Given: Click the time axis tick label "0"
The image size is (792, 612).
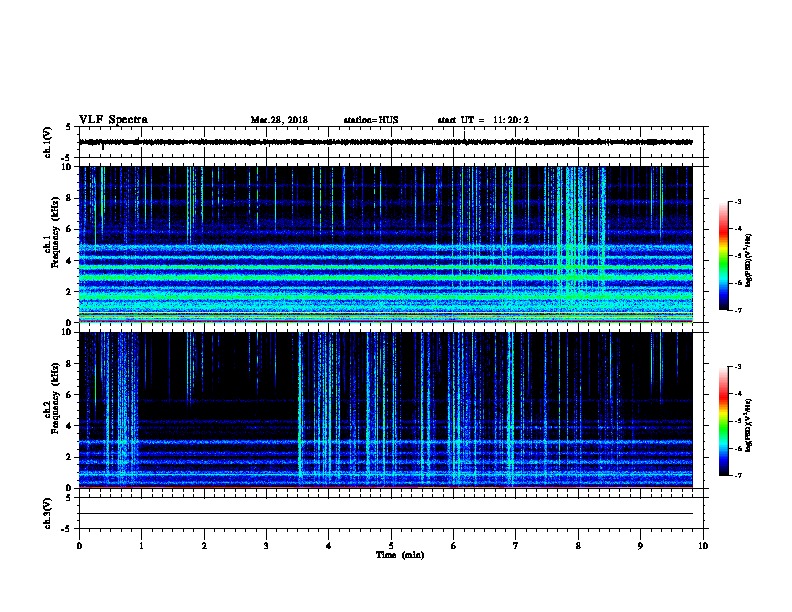Looking at the screenshot, I should point(79,546).
